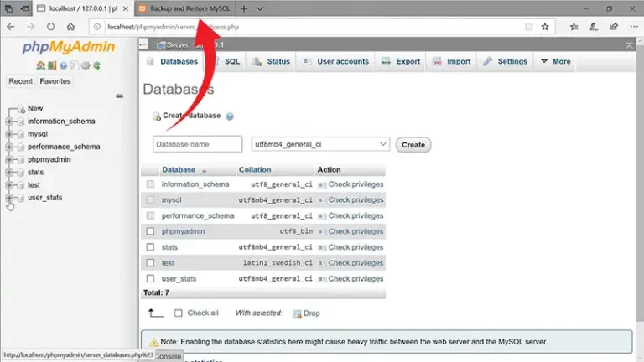Click the help icon beside Create database
Screen dimensions: 644x362
[229, 116]
